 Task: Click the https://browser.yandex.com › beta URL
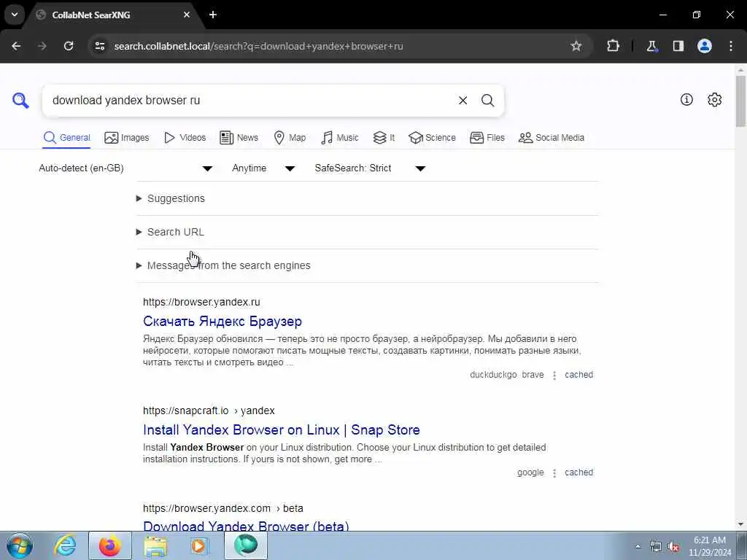coord(223,508)
